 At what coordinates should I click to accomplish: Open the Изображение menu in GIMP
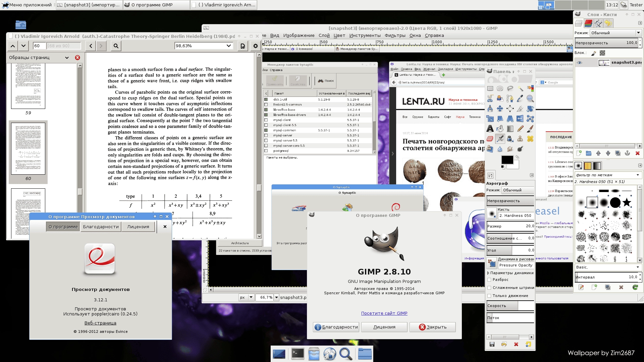[299, 36]
